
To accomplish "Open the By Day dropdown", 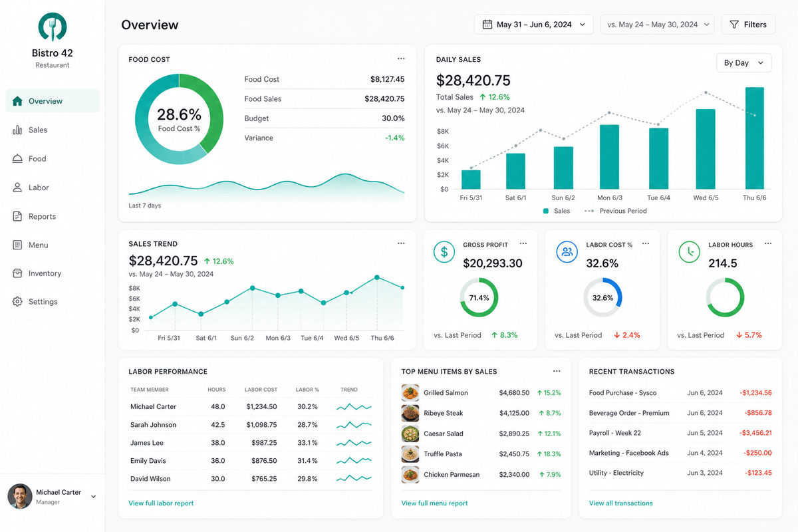I will coord(743,63).
